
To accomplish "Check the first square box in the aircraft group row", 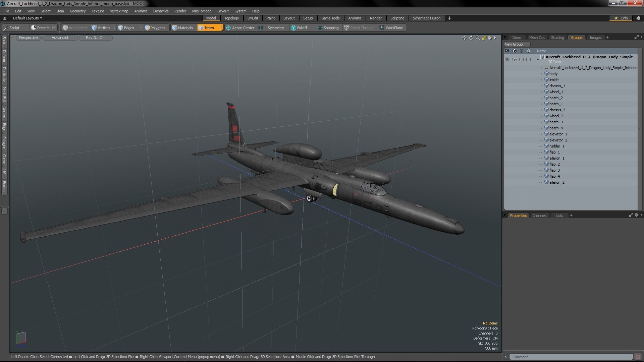I will [x=521, y=59].
